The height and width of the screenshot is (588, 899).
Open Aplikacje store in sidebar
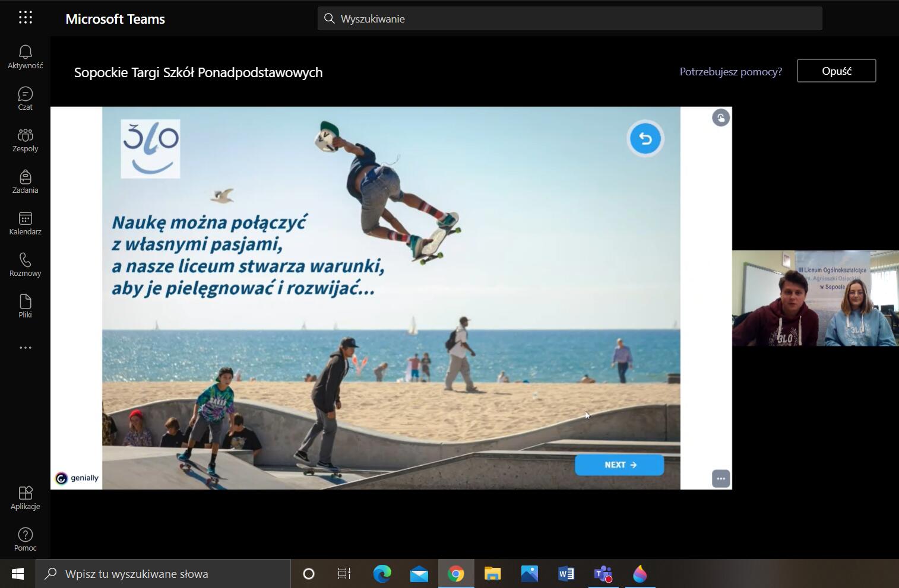pos(26,498)
